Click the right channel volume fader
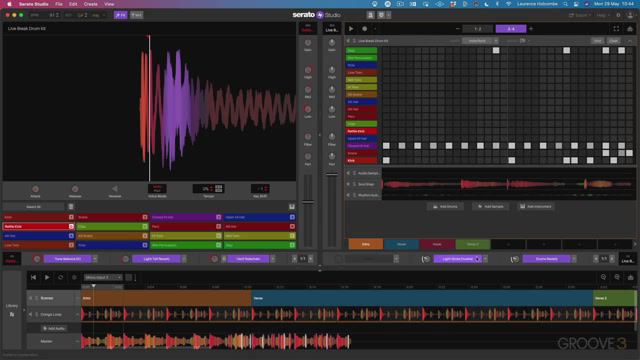This screenshot has height=360, width=640. coord(332,174)
